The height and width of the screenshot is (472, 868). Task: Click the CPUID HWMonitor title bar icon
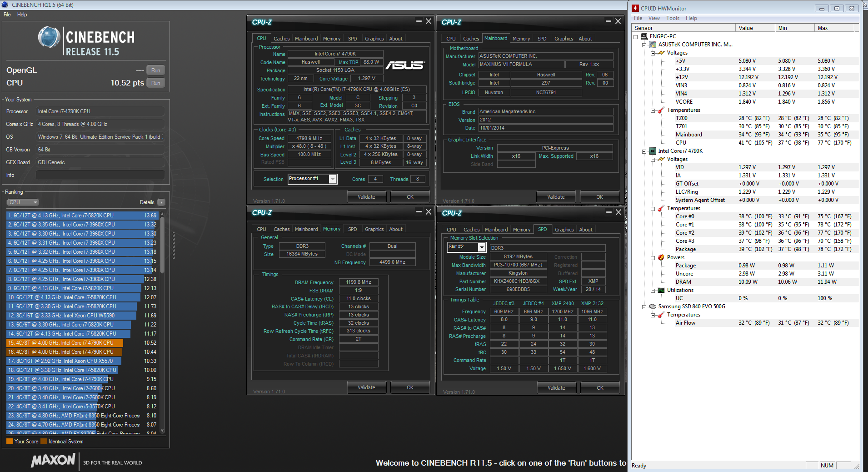[x=635, y=8]
